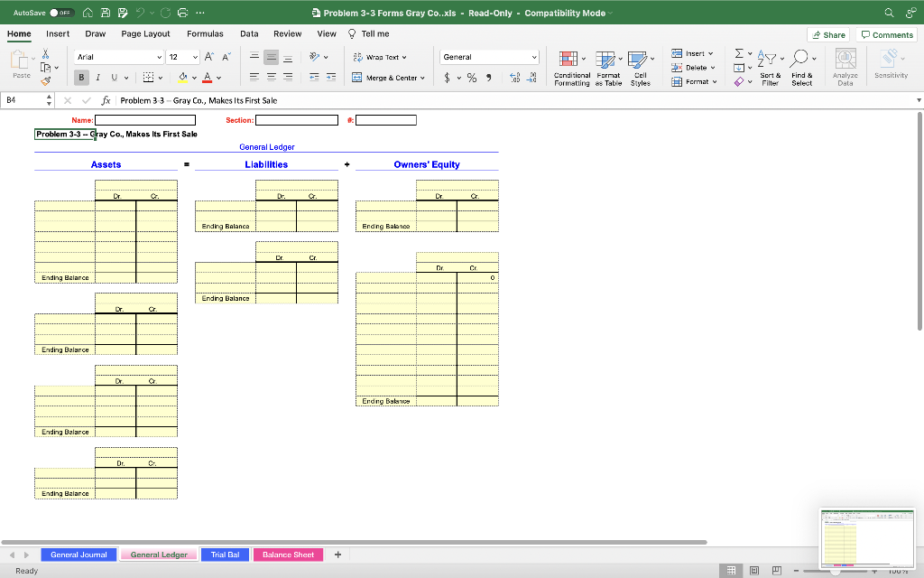Open the Insert ribbon tab

(58, 33)
